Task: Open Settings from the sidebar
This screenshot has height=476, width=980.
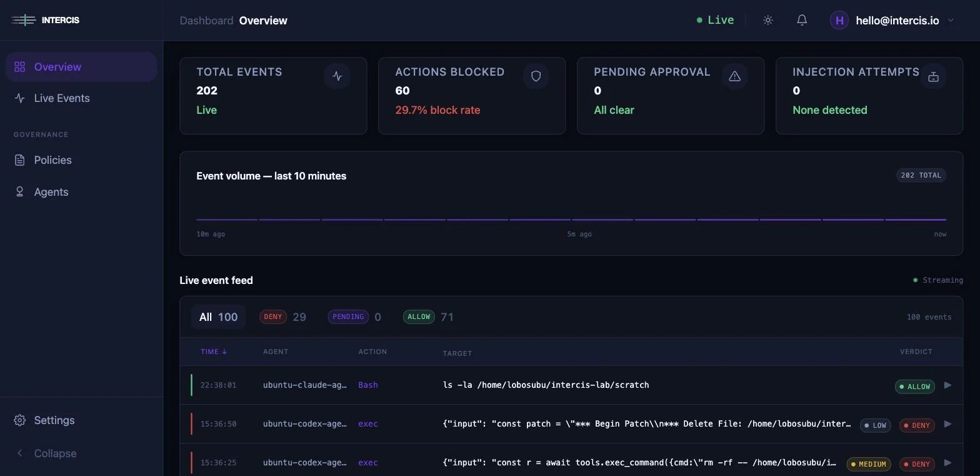Action: click(81, 420)
